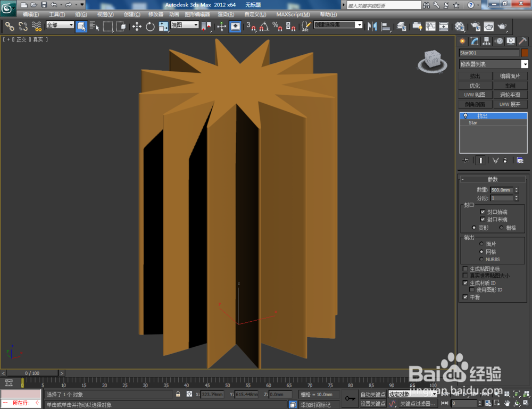Click the Render Production teapot icon

pyautogui.click(x=502, y=27)
